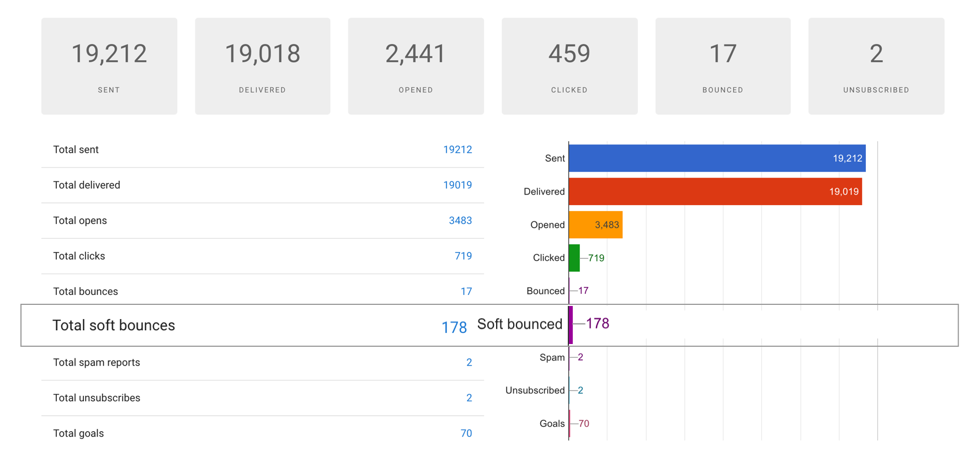Open the Total delivered 19019 link
Image resolution: width=980 pixels, height=462 pixels.
457,185
